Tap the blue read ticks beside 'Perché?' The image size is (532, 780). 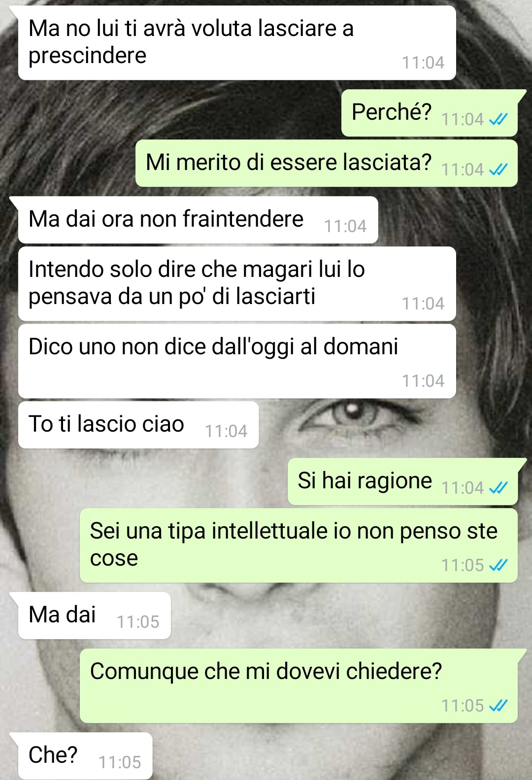[498, 119]
